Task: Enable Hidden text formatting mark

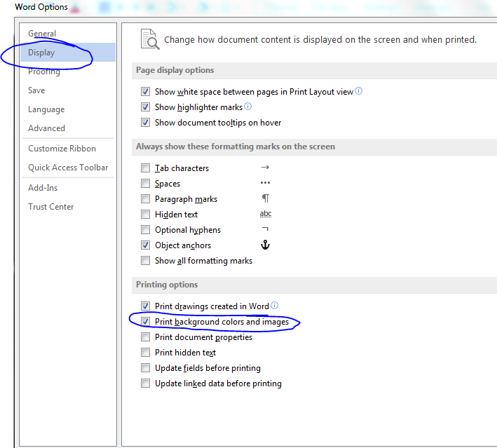Action: tap(145, 215)
